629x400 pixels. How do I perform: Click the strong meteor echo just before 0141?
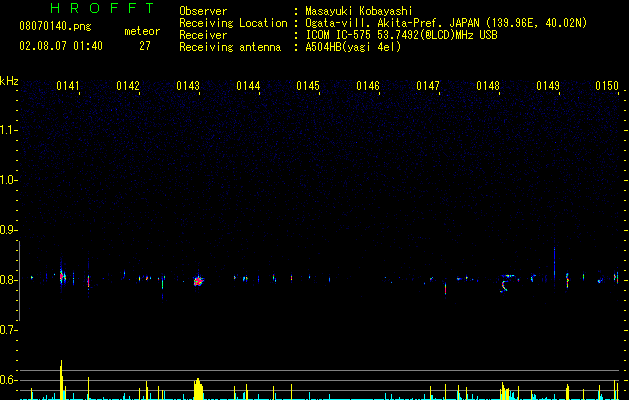click(62, 277)
